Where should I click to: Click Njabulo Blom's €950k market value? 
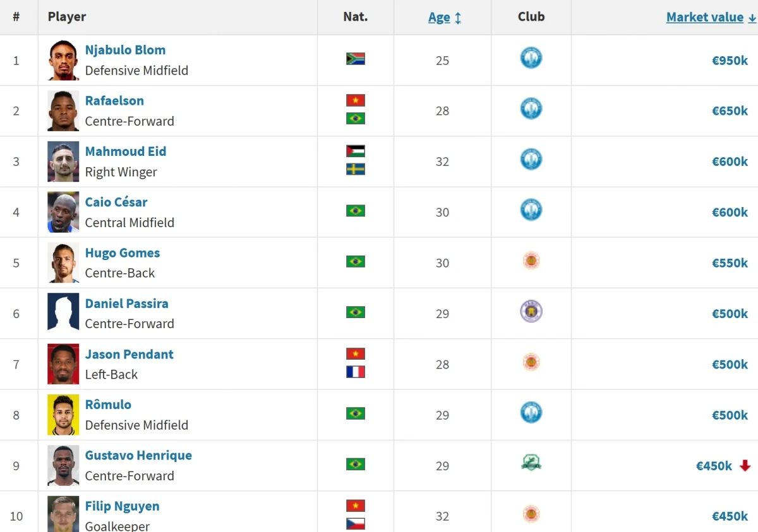click(730, 61)
